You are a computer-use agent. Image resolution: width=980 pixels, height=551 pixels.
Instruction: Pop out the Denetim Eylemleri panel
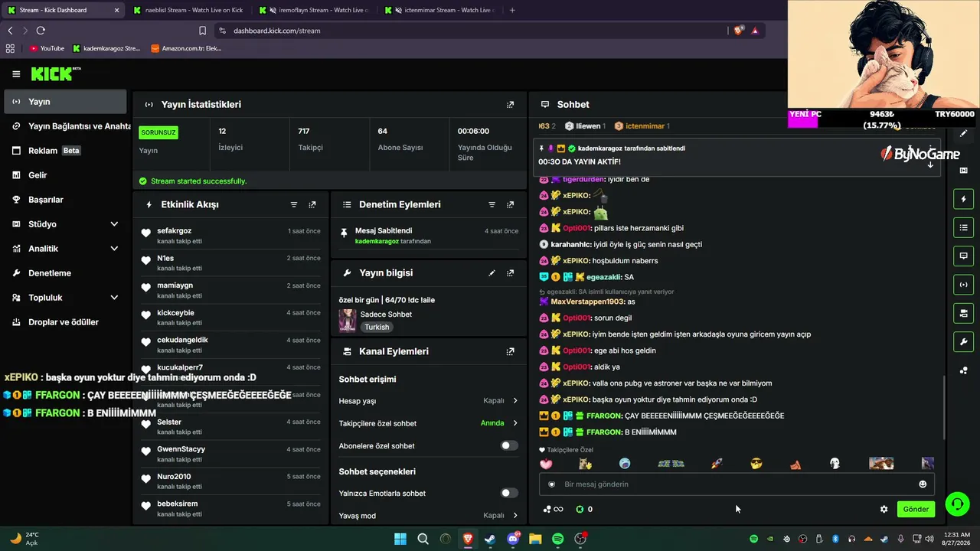(x=511, y=205)
